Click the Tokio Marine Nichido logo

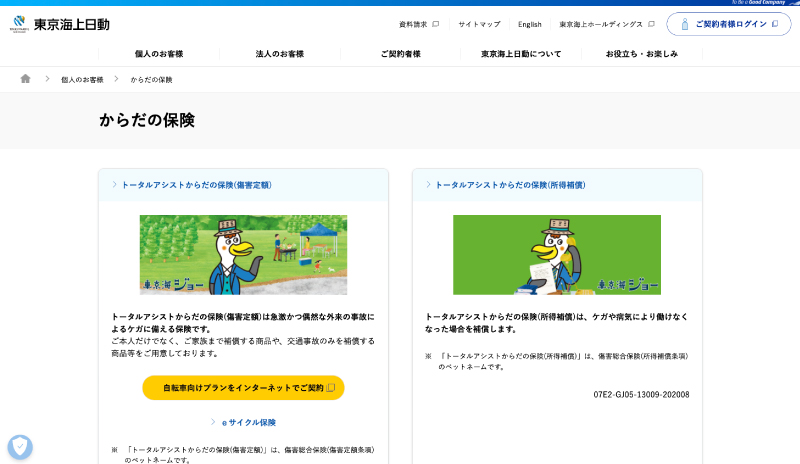[x=60, y=24]
